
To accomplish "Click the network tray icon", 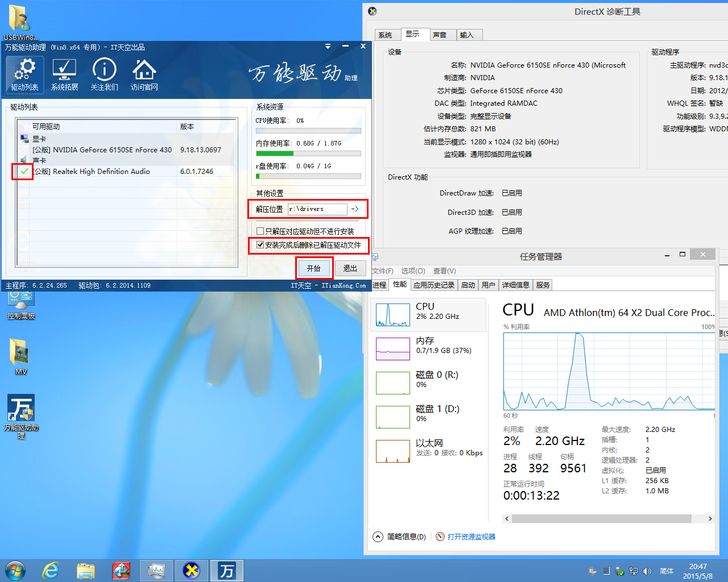I will coord(633,571).
